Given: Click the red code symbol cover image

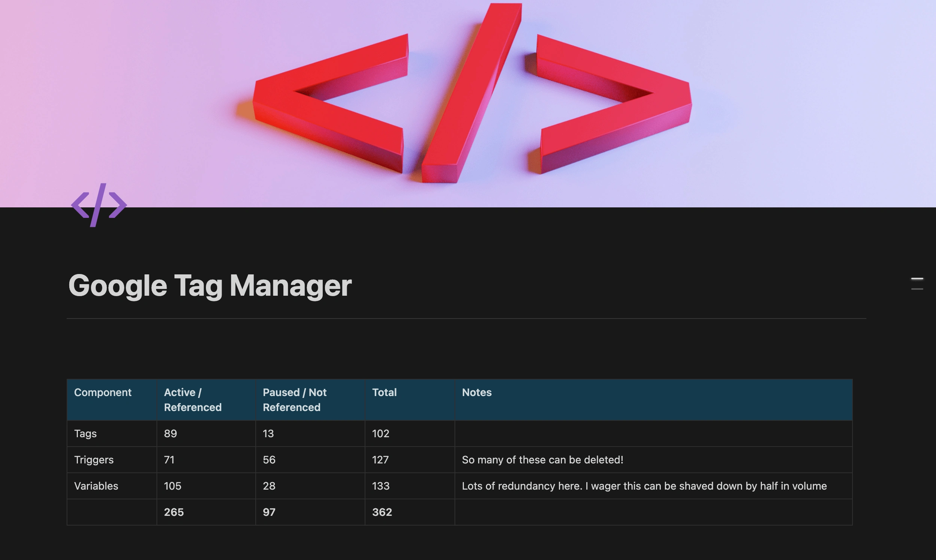Looking at the screenshot, I should [468, 103].
